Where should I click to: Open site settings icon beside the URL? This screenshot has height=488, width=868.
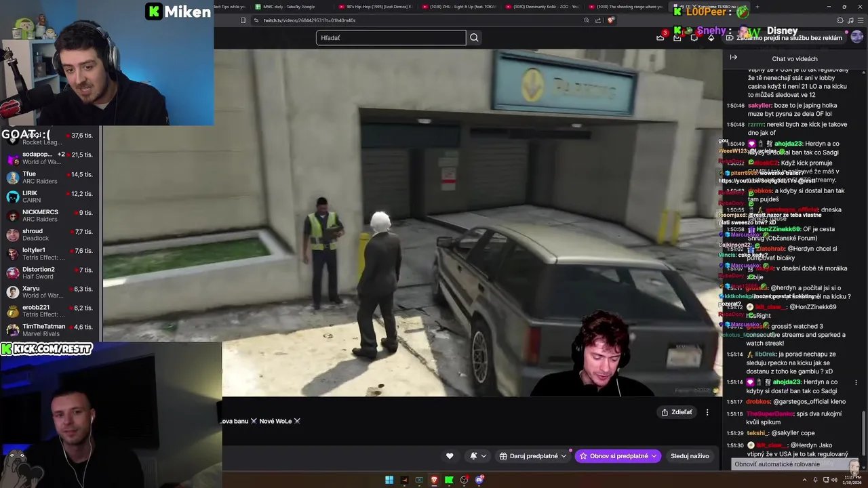click(256, 20)
